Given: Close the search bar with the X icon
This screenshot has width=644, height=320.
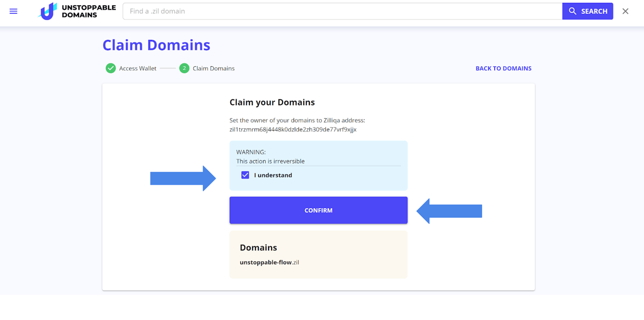Looking at the screenshot, I should [625, 11].
